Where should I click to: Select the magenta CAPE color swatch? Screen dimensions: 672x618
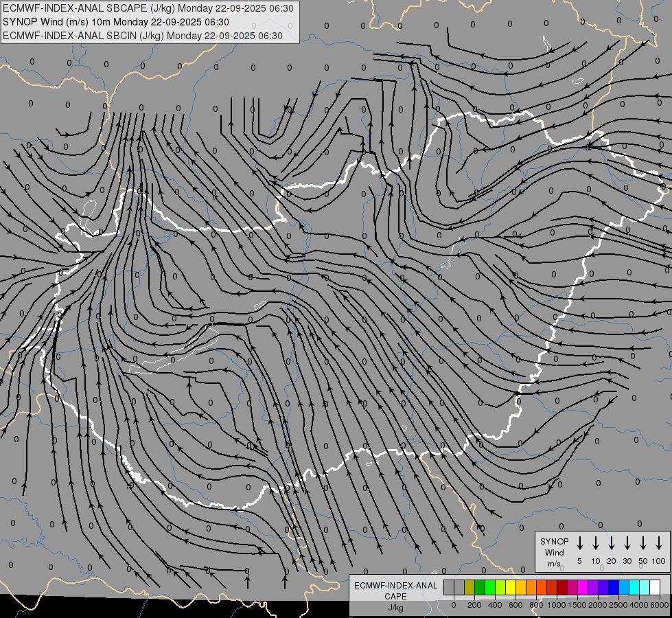pyautogui.click(x=583, y=587)
